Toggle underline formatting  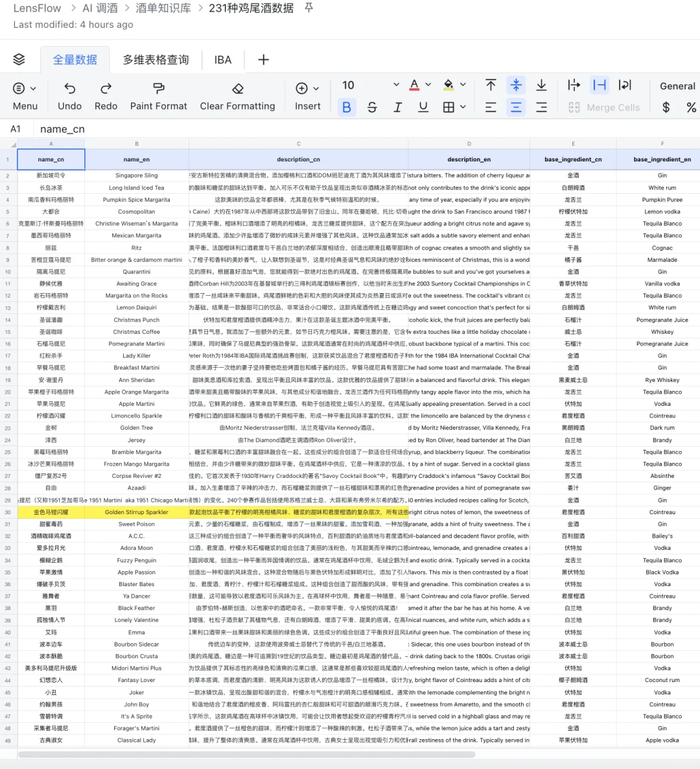click(x=423, y=107)
